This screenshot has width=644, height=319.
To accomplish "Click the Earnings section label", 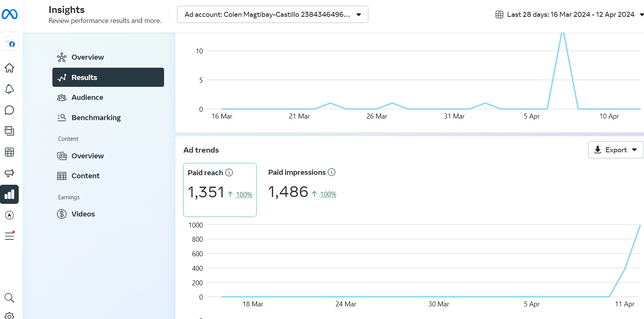I will tap(69, 197).
